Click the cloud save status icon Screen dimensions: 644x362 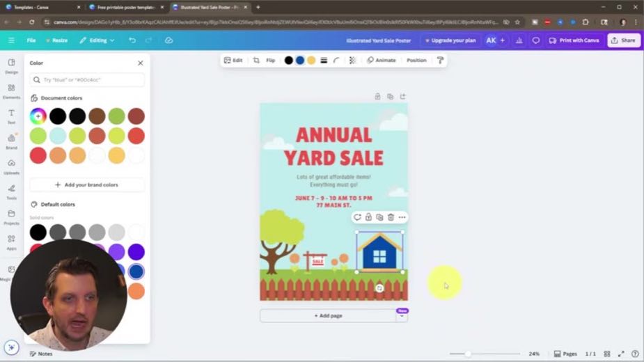tap(168, 40)
